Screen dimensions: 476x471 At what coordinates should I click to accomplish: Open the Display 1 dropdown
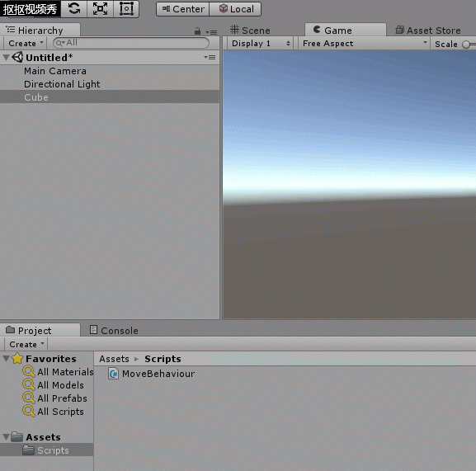261,44
